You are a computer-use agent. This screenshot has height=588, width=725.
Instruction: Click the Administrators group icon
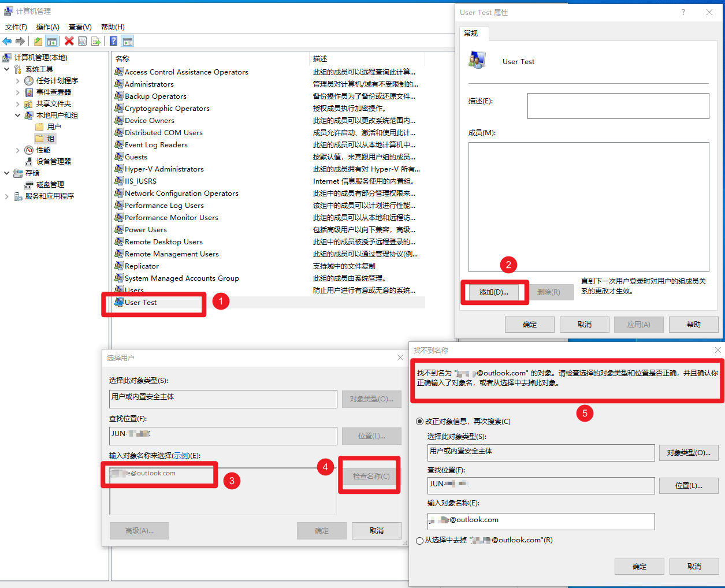pyautogui.click(x=119, y=84)
